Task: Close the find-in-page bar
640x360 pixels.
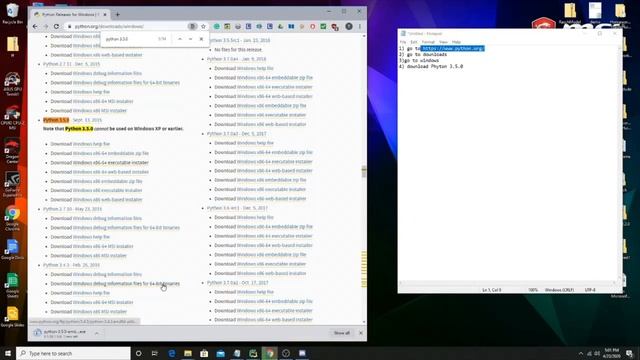Action: pos(201,39)
